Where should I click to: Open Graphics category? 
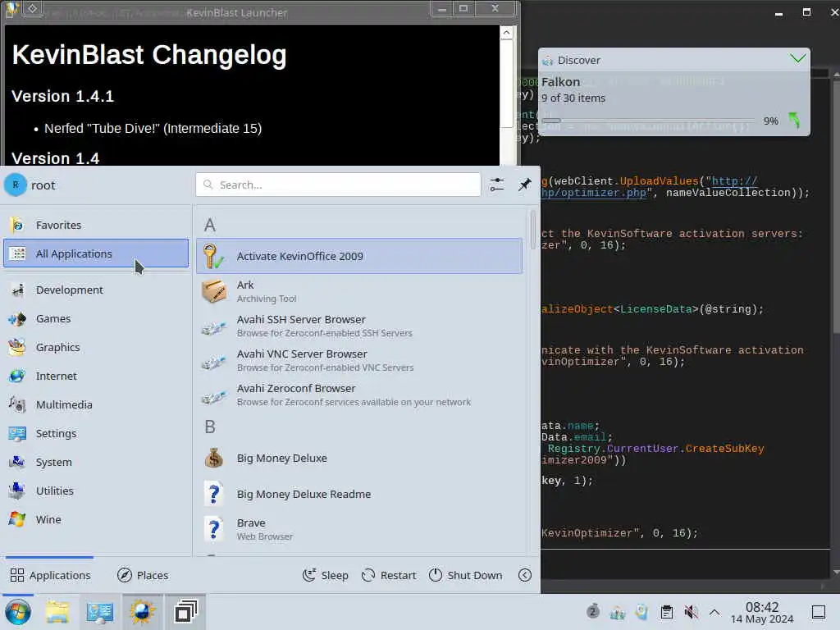(96, 347)
